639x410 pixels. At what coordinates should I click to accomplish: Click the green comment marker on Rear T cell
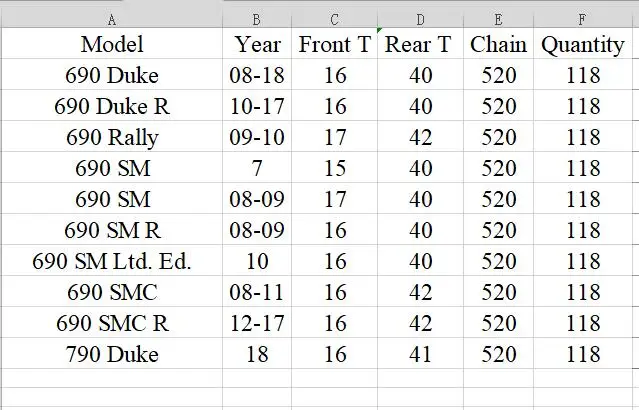380,30
